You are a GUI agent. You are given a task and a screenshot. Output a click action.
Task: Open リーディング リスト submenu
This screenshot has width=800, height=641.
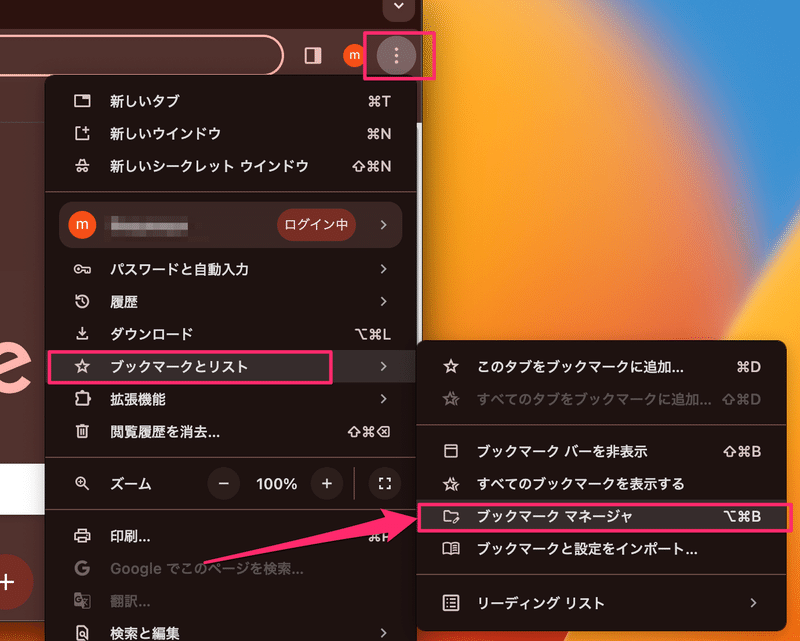(602, 603)
